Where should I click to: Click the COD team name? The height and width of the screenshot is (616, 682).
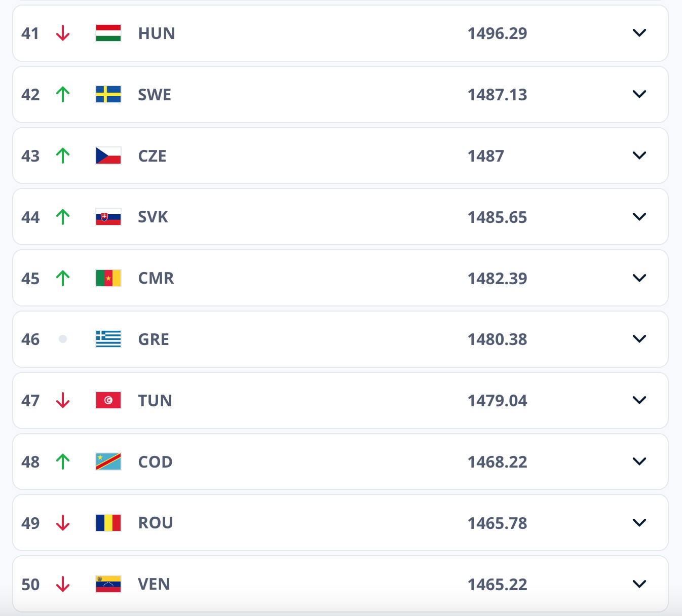pos(155,462)
